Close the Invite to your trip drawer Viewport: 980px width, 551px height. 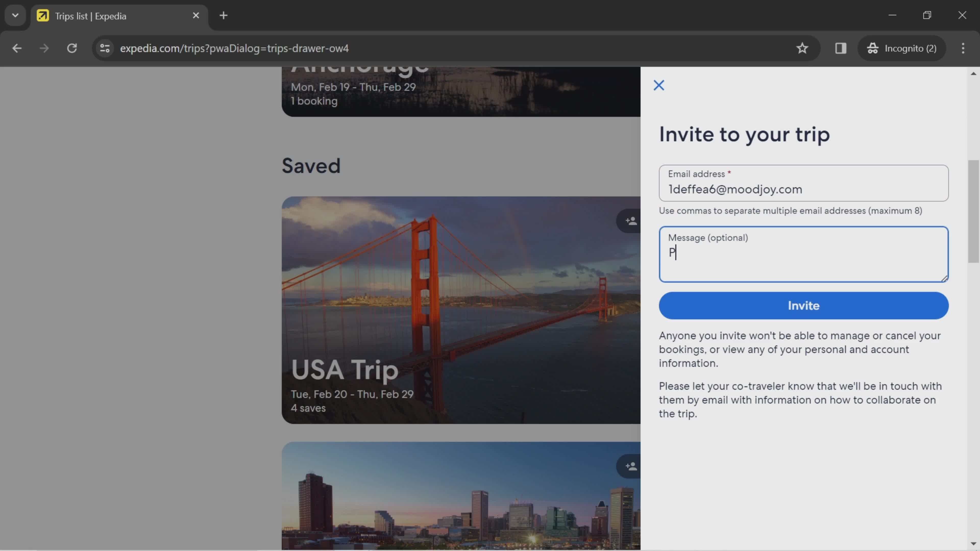tap(658, 85)
